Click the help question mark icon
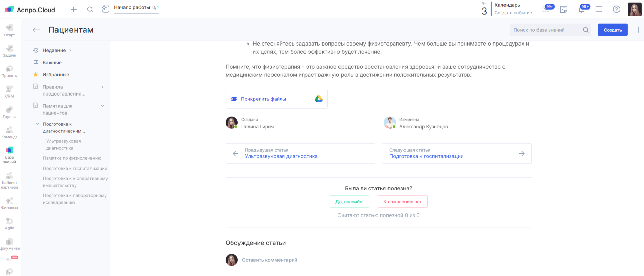The width and height of the screenshot is (644, 276). pyautogui.click(x=616, y=10)
